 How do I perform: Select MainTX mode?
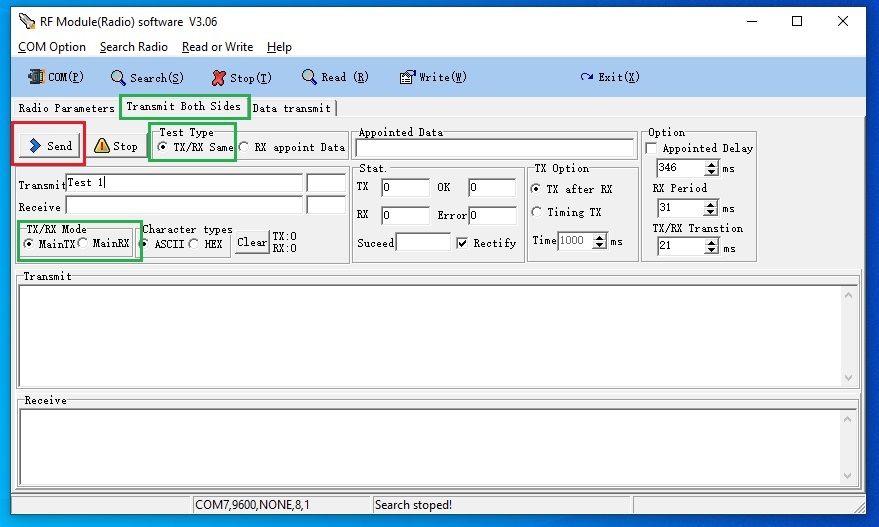49,243
